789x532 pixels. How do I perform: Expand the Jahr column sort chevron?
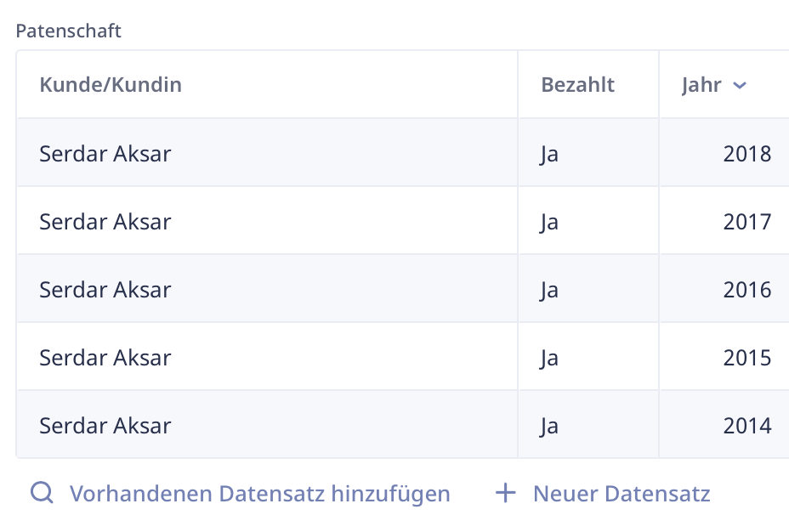739,85
